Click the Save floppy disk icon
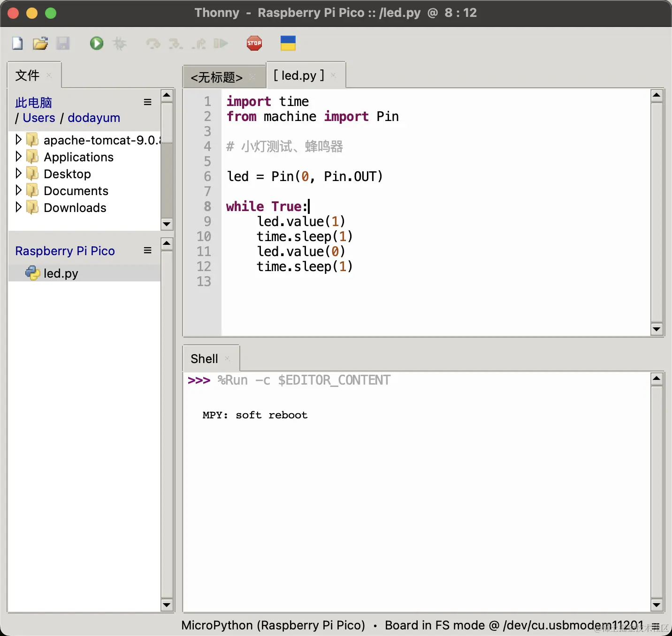The image size is (672, 636). (x=63, y=44)
